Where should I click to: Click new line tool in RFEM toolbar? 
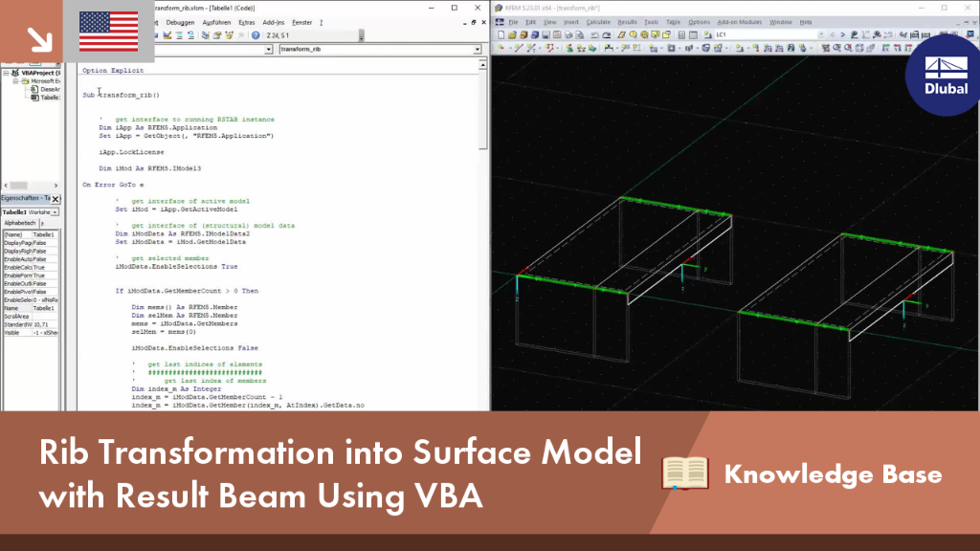(519, 48)
